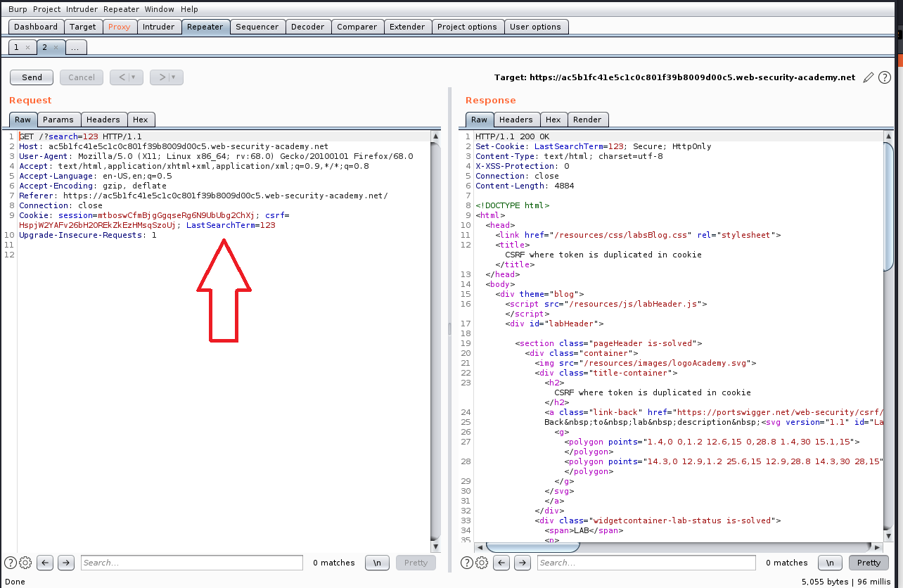Toggle Pretty formatting in the Response panel

pyautogui.click(x=869, y=563)
